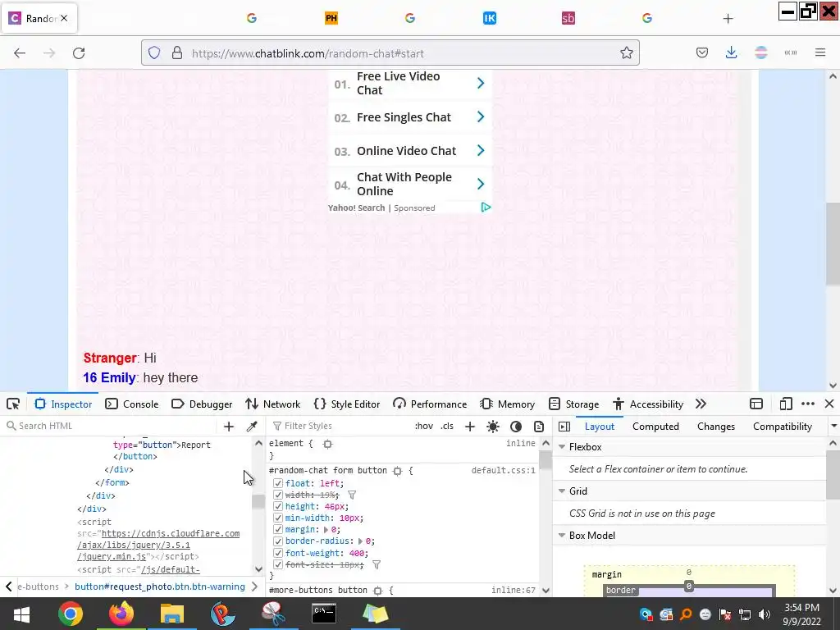Close the developer tools panel
Viewport: 840px width, 630px height.
coord(829,404)
